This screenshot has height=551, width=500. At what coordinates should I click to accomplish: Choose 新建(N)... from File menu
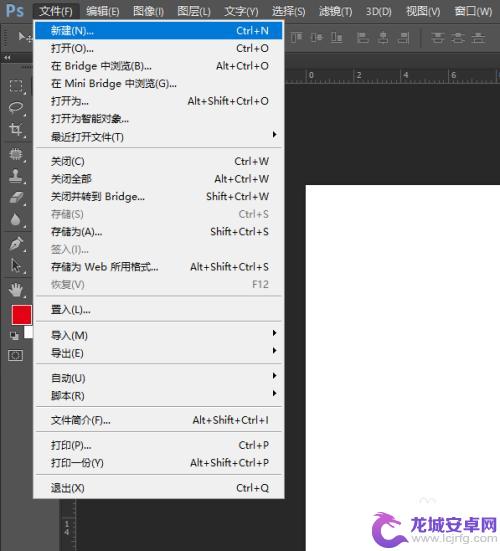pyautogui.click(x=158, y=31)
